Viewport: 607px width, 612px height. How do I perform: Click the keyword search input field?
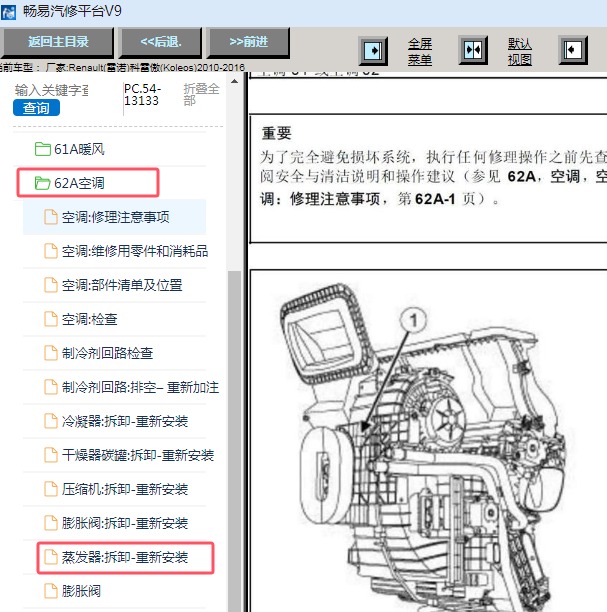pos(52,90)
